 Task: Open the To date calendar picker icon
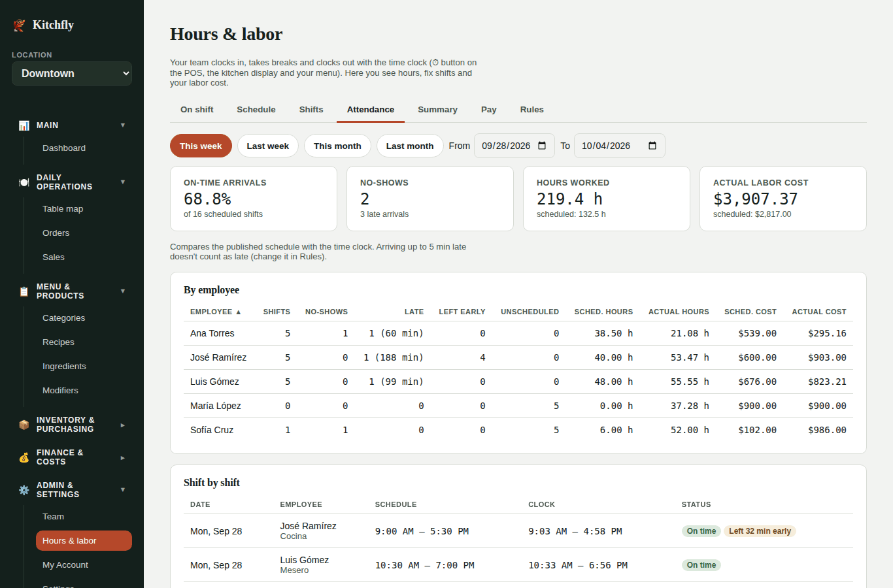652,146
